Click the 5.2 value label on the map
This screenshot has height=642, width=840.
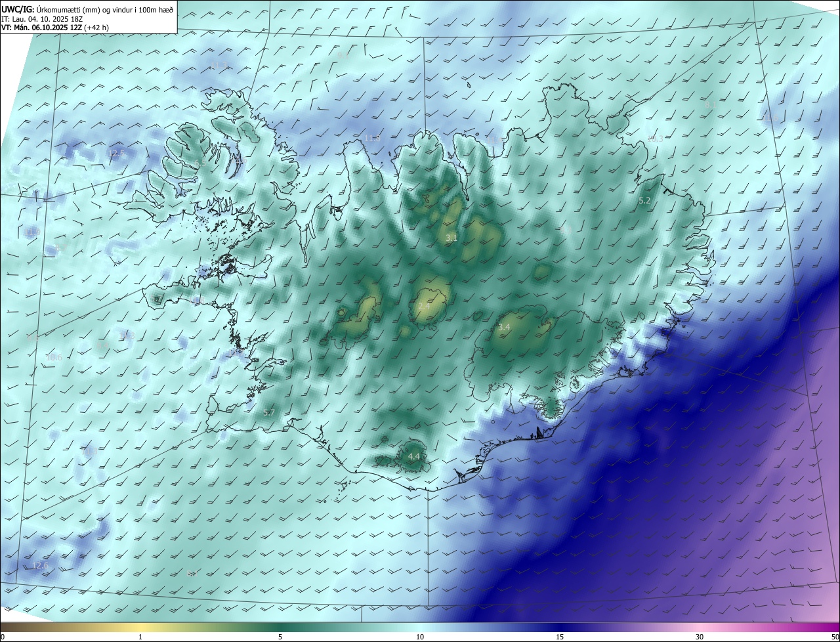644,200
